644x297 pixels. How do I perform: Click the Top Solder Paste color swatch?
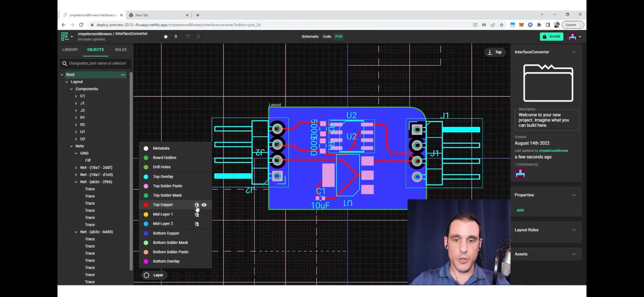pyautogui.click(x=146, y=186)
